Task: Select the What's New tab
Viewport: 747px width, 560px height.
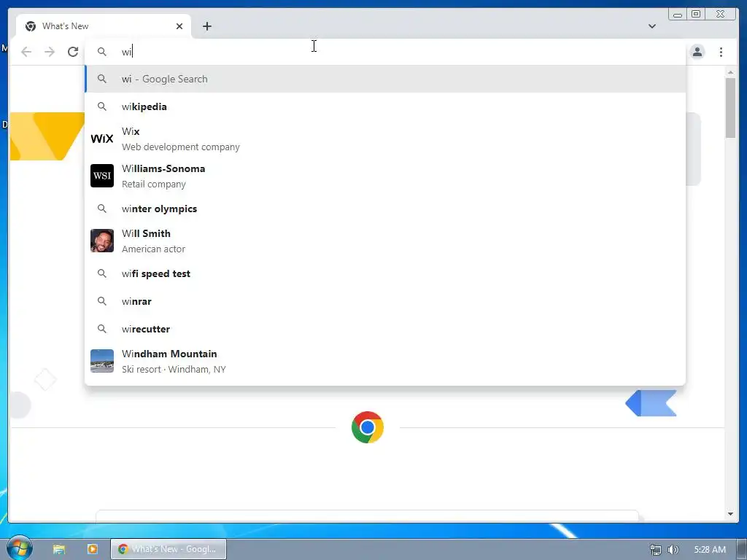Action: point(104,26)
